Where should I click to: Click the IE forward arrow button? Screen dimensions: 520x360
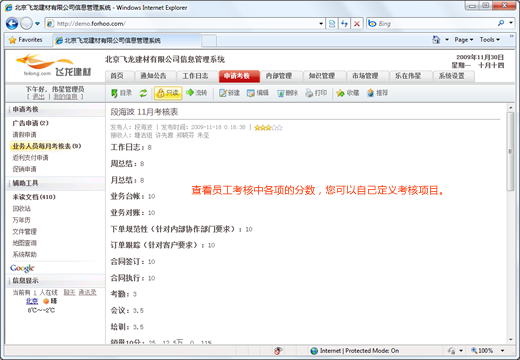26,23
